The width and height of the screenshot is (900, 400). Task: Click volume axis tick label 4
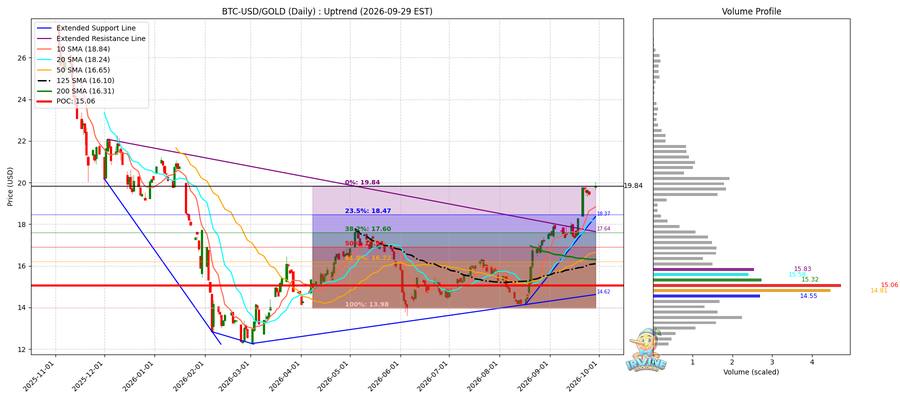[x=812, y=362]
